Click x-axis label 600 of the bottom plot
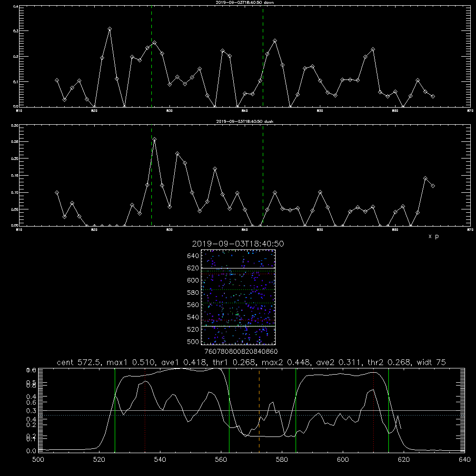The height and width of the screenshot is (476, 476). (x=343, y=460)
